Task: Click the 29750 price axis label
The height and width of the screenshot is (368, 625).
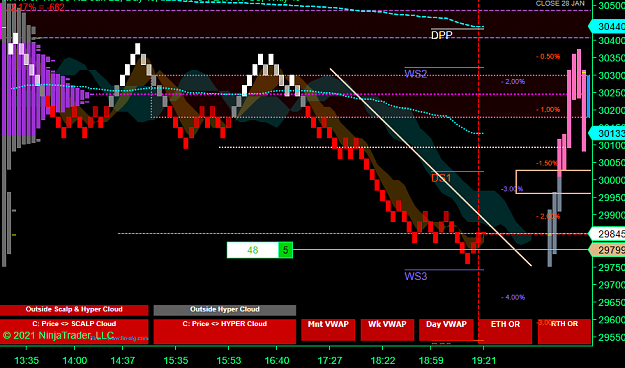Action: tap(611, 267)
